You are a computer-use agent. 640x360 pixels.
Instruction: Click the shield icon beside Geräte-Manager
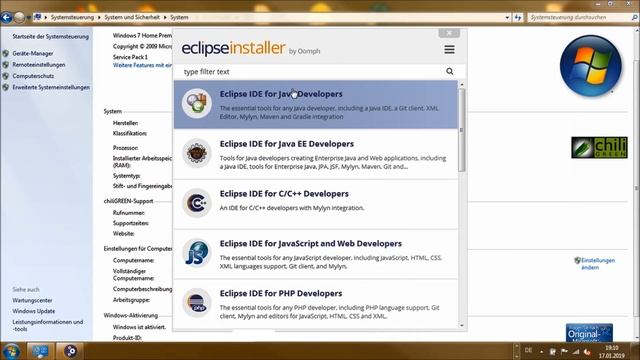coord(6,53)
